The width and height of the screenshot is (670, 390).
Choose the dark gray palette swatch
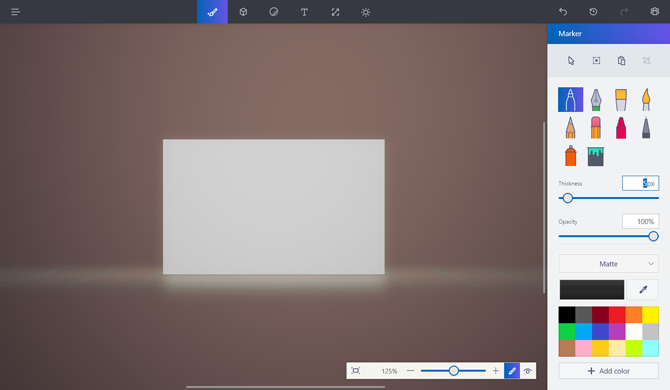coord(583,315)
